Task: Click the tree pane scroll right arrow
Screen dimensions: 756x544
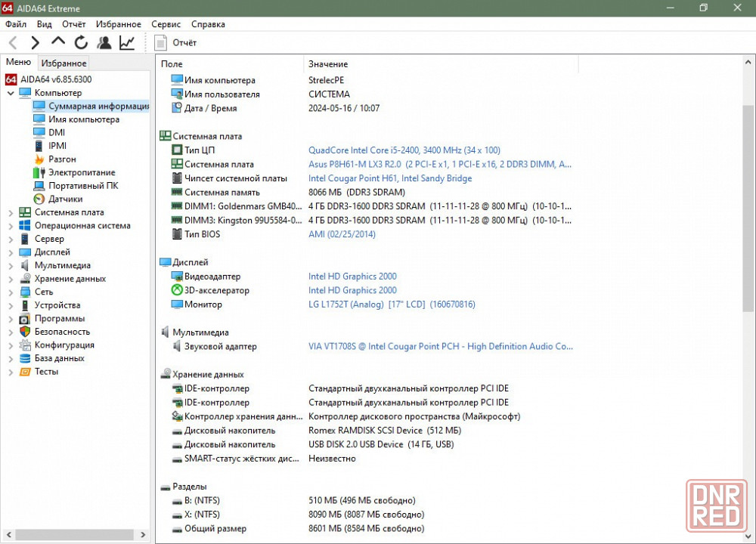Action: [x=143, y=535]
